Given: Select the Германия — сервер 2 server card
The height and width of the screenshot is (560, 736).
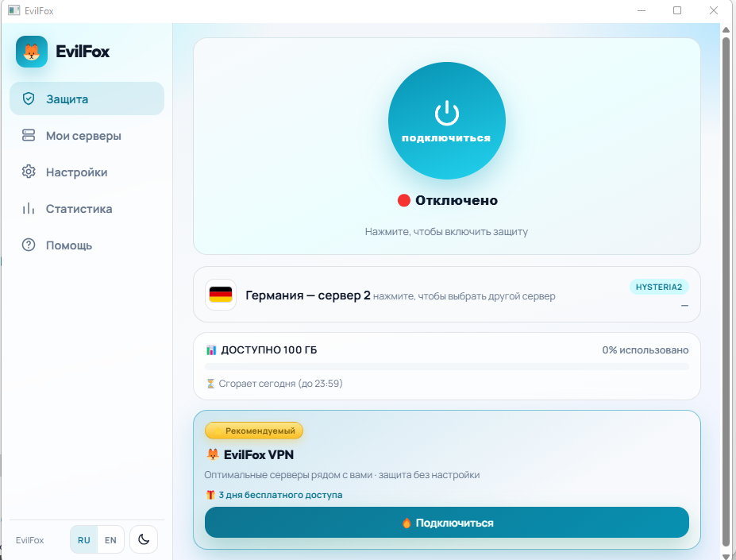Looking at the screenshot, I should click(x=447, y=295).
